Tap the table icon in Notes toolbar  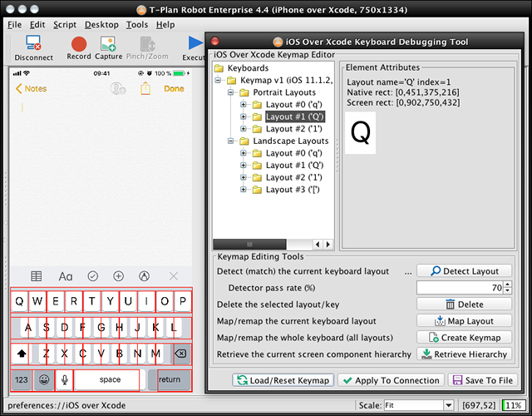coord(37,275)
